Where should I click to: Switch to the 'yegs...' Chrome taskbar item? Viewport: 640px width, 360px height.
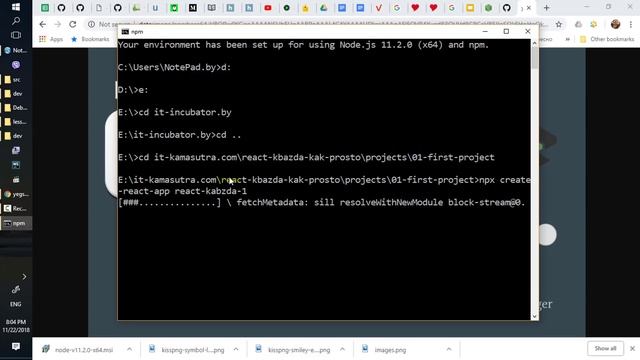16,194
